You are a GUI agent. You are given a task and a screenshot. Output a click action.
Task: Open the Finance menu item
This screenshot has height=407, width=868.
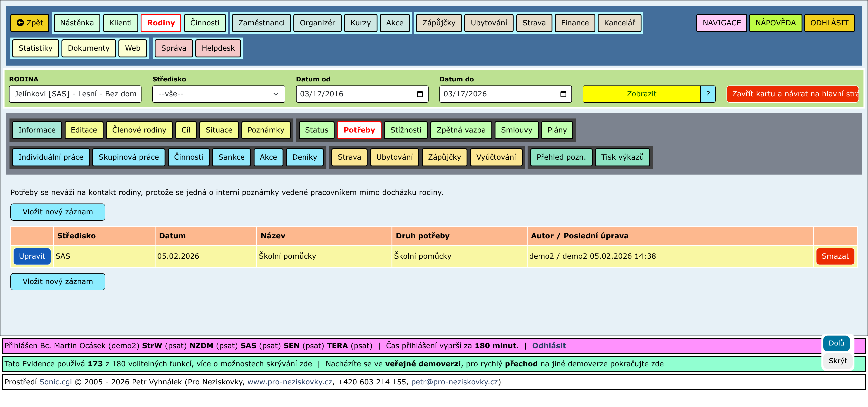575,23
